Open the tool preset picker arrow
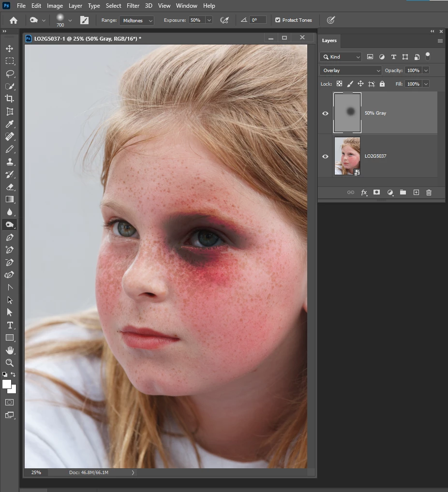Screen dimensions: 448x492 [44, 20]
